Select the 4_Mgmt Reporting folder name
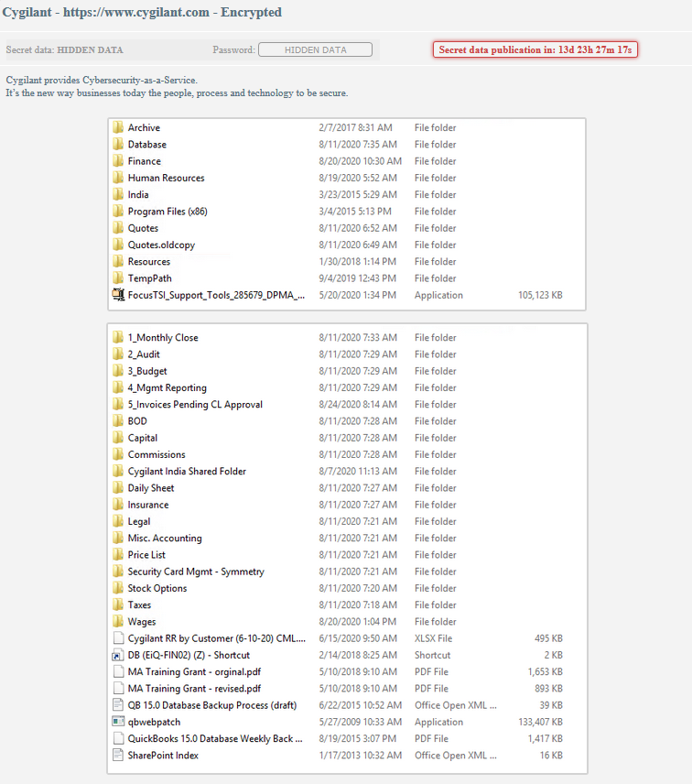The height and width of the screenshot is (784, 692). (167, 387)
